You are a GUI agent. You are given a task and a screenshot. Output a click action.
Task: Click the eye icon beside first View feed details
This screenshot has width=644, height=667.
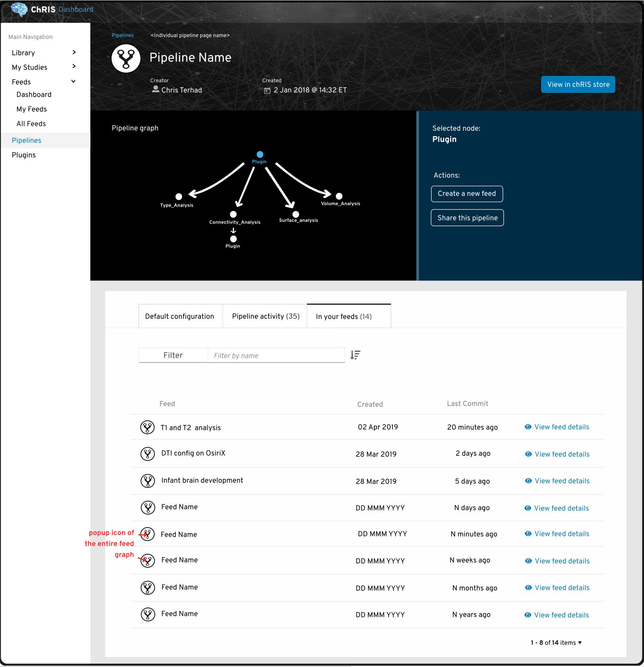click(x=528, y=427)
